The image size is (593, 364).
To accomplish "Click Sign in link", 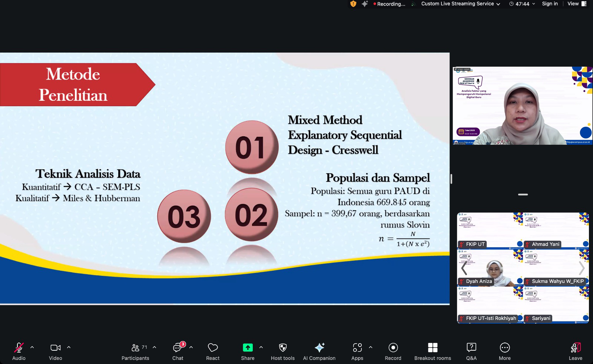I will coord(550,4).
